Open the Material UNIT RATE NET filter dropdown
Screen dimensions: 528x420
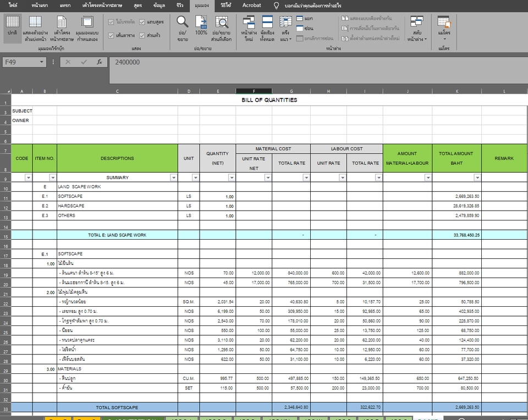pos(268,178)
